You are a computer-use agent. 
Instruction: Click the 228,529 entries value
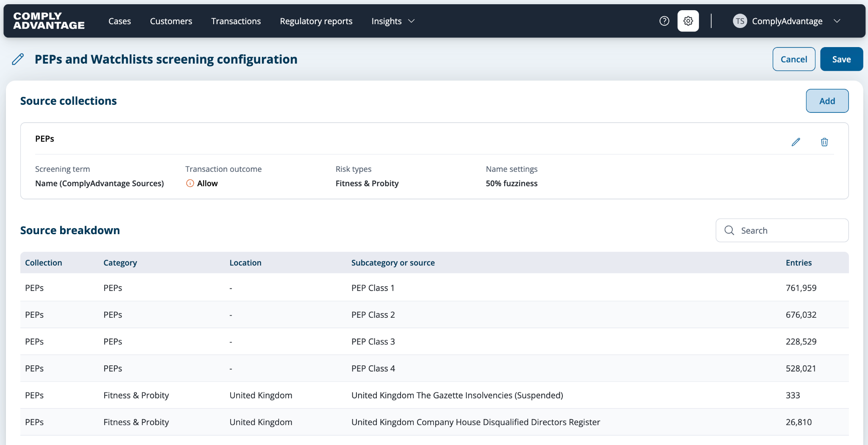(801, 341)
